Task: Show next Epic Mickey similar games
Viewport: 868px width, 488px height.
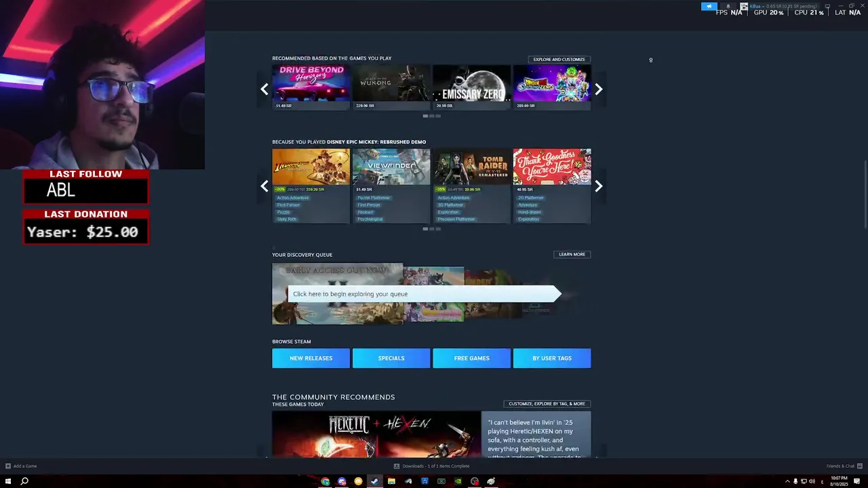Action: click(x=599, y=186)
